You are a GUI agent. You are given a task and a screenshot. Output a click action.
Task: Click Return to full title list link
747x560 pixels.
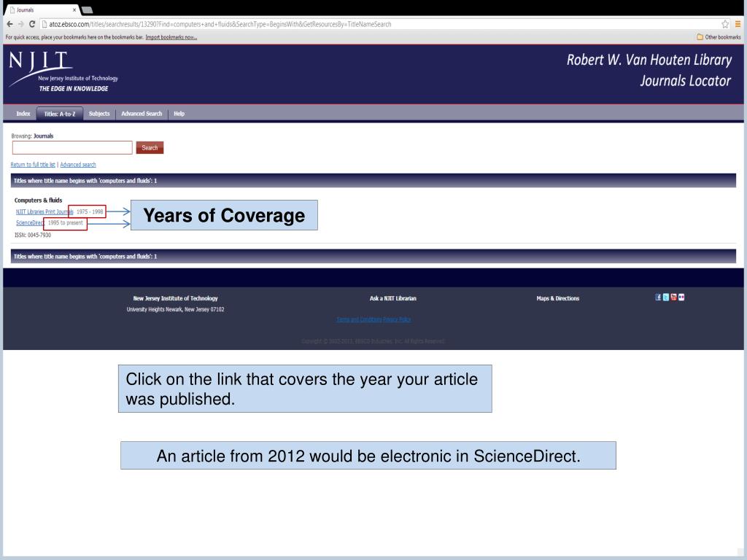click(x=33, y=164)
